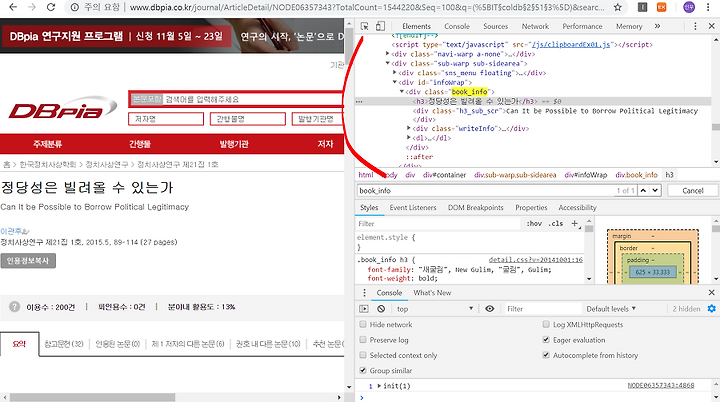Jump to previous search result

pos(643,190)
